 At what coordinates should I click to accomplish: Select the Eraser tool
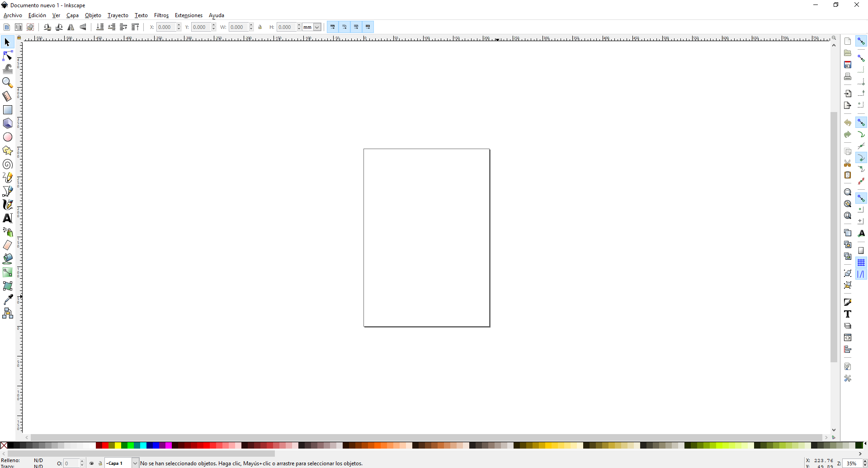pos(7,245)
